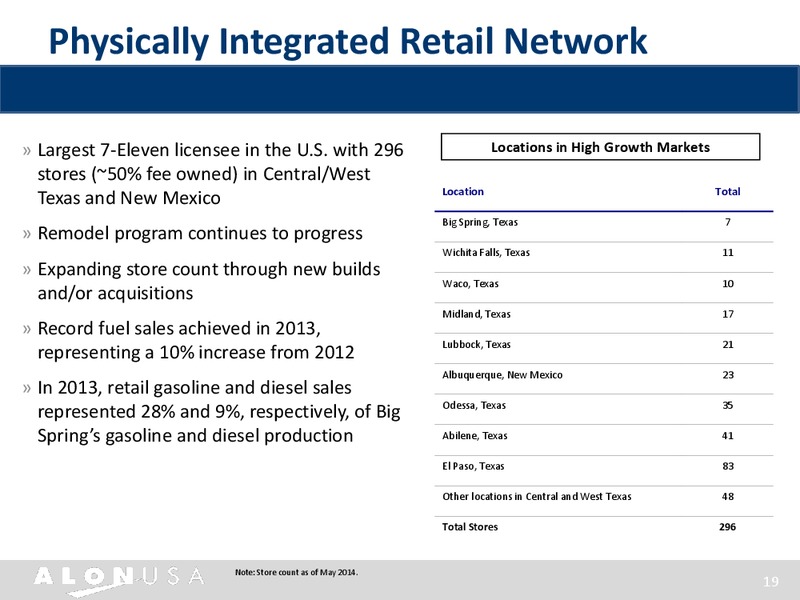Viewport: 800px width, 600px height.
Task: Click the slide title 'Physically Integrated Retail Network'
Action: tap(348, 42)
